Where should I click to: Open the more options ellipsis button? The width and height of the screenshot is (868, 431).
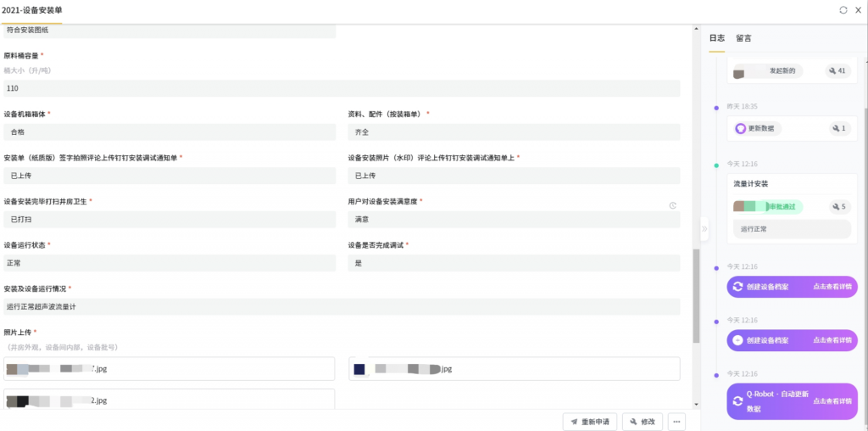[x=676, y=421]
